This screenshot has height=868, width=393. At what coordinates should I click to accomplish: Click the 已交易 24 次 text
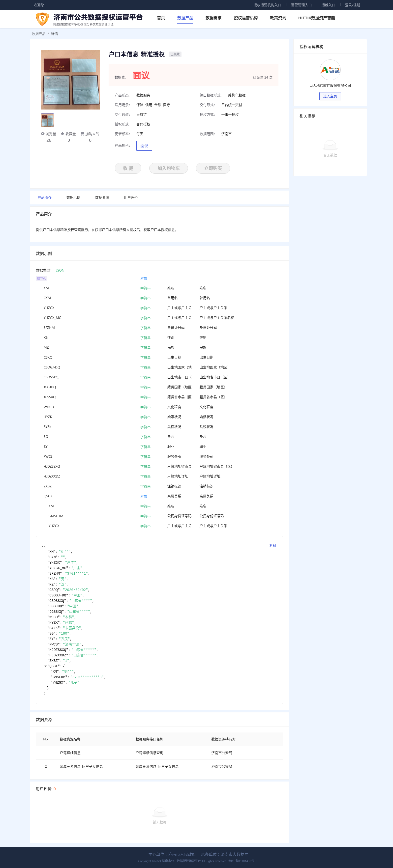coord(263,77)
